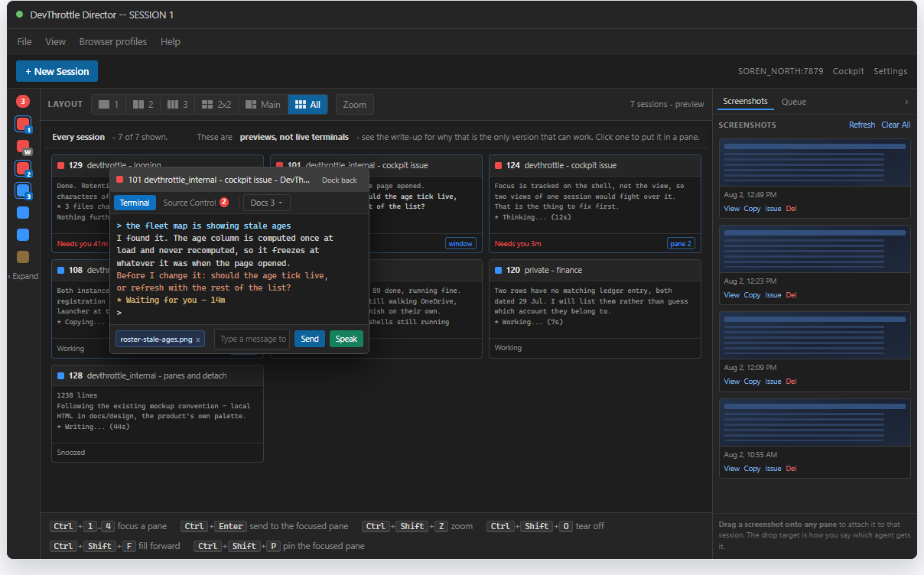Start a New Session
This screenshot has height=575, width=924.
pos(57,71)
